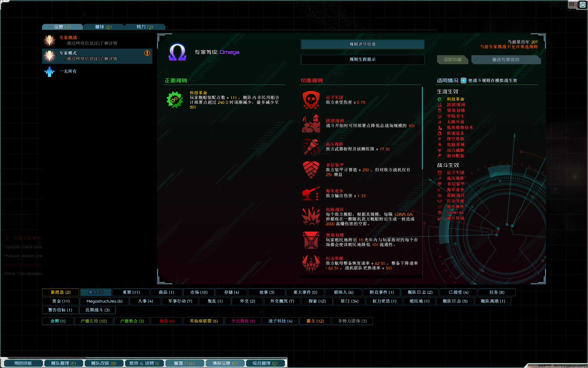Switch to the 星球 [2] tab

pyautogui.click(x=103, y=27)
